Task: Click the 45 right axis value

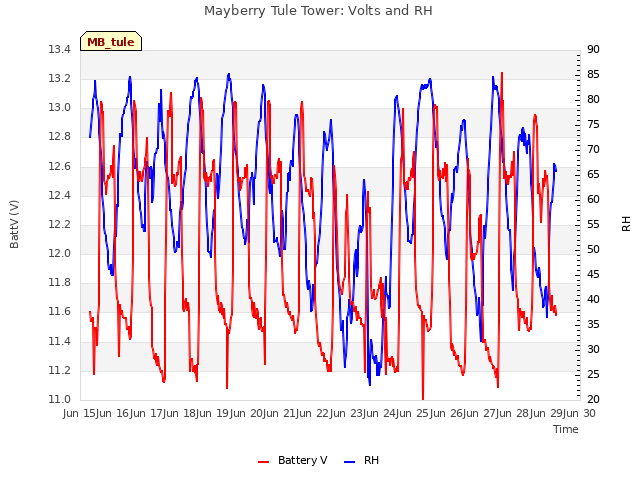Action: click(x=593, y=275)
